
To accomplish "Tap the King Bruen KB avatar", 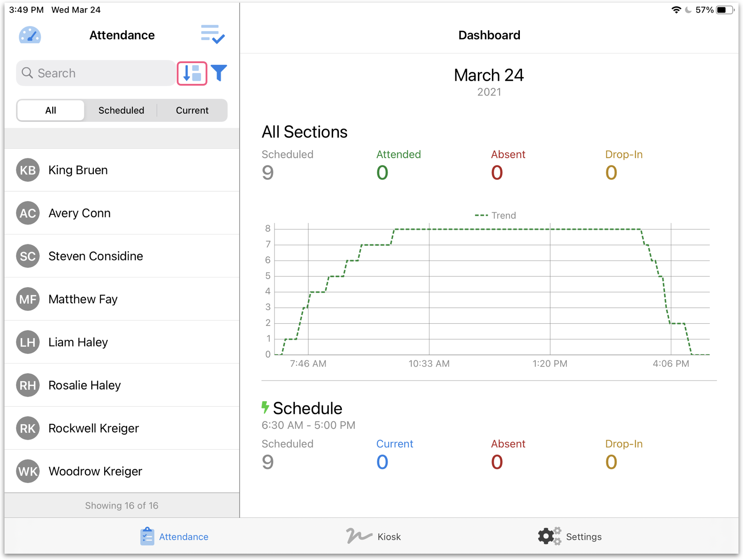I will point(28,170).
